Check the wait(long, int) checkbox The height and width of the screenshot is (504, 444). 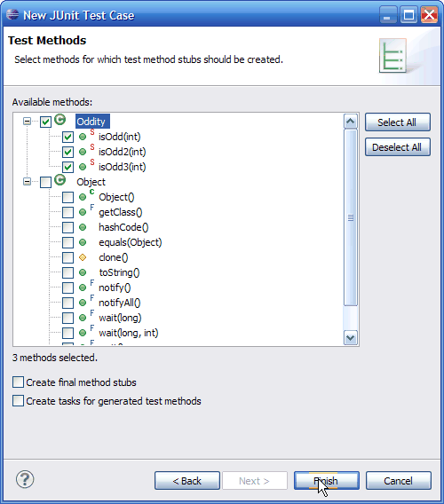click(x=67, y=334)
